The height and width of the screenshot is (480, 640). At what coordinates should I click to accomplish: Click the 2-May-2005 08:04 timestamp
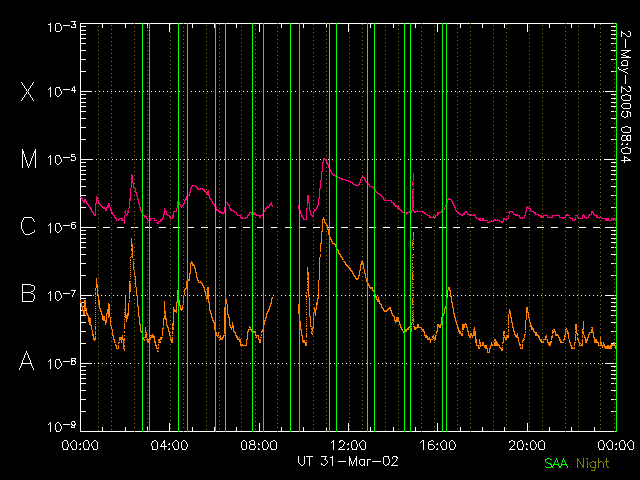coord(626,97)
